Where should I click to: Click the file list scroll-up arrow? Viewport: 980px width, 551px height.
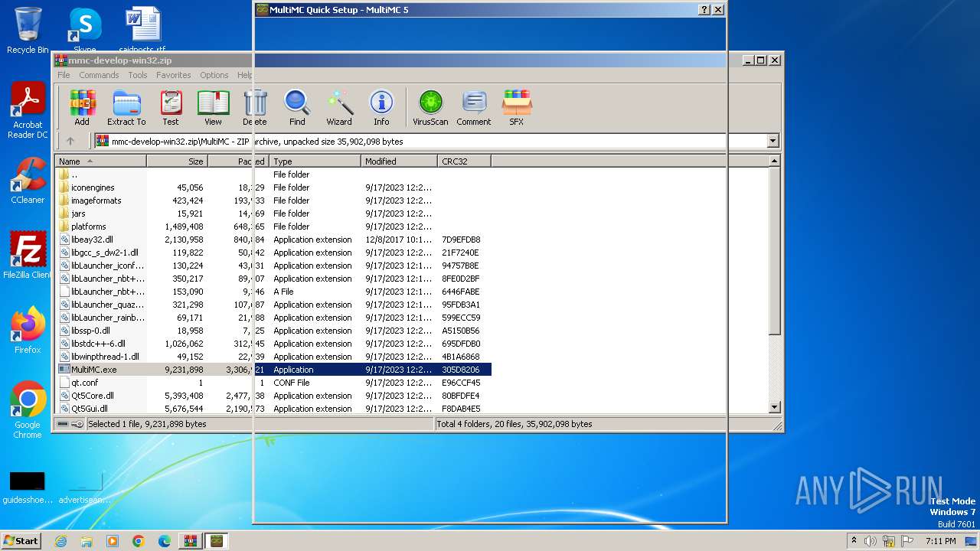[774, 161]
